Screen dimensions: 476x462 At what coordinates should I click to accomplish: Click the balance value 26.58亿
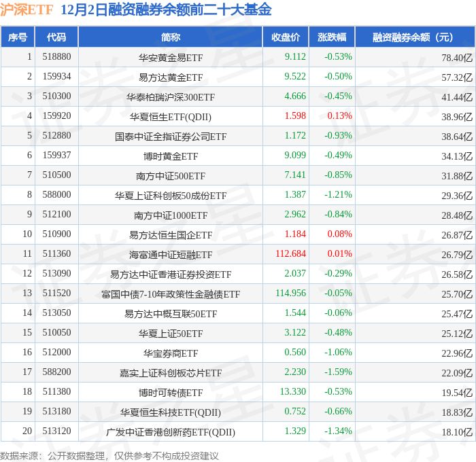(x=457, y=274)
